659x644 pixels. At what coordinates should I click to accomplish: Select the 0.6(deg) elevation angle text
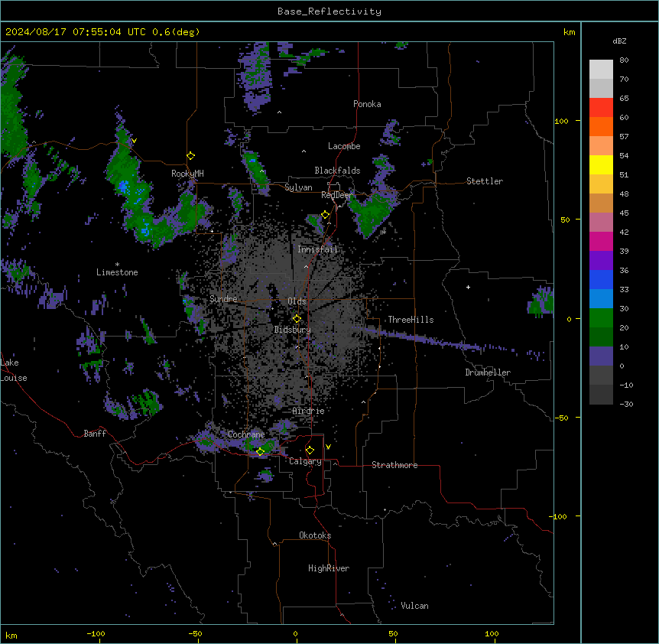pos(176,32)
